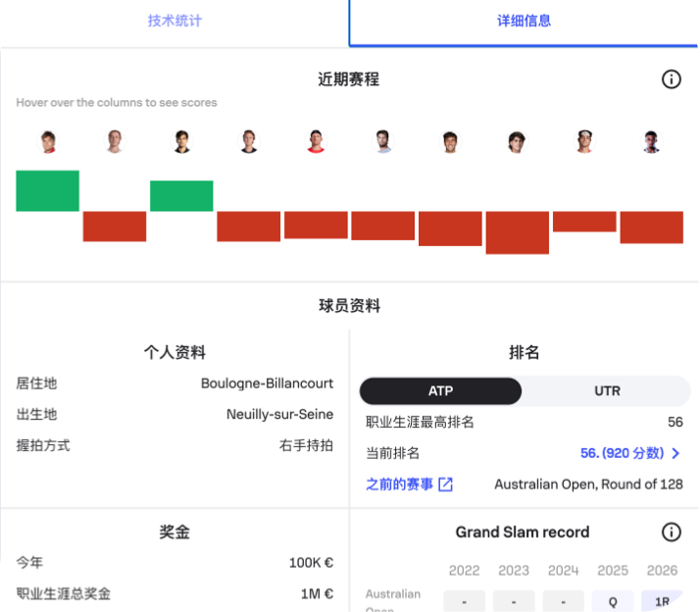Open the 之前的赛事 link
700x612 pixels.
pos(399,484)
